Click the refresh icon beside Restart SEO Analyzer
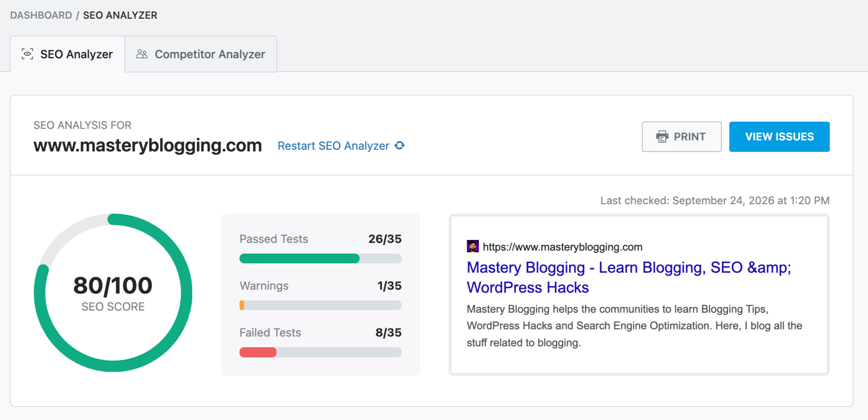 (x=400, y=146)
